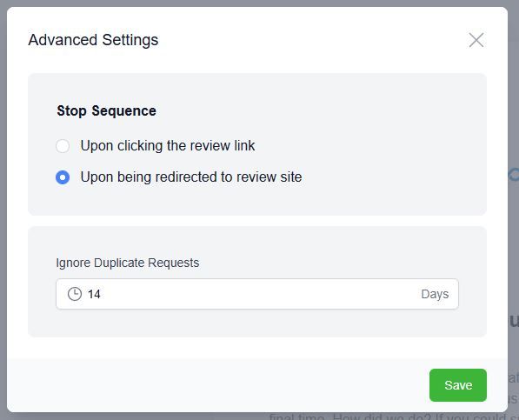The image size is (519, 420).
Task: Select the "Upon being redirected to review site" radio
Action: click(x=63, y=177)
